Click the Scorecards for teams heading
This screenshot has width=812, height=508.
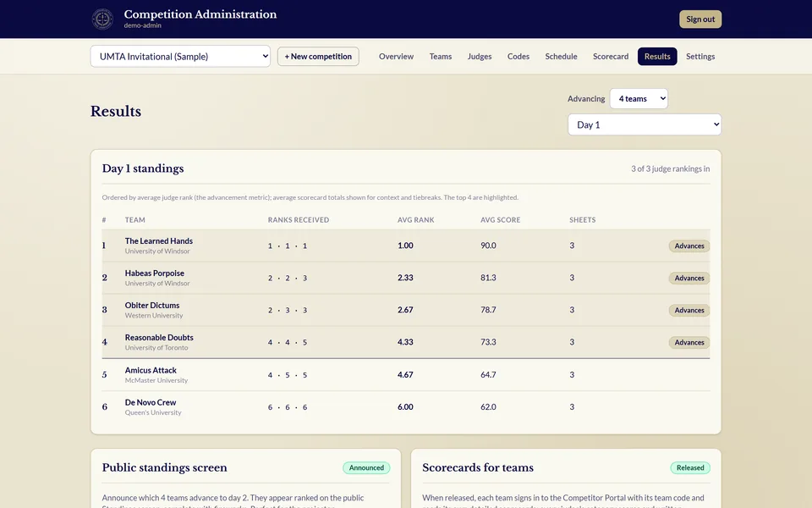coord(478,467)
